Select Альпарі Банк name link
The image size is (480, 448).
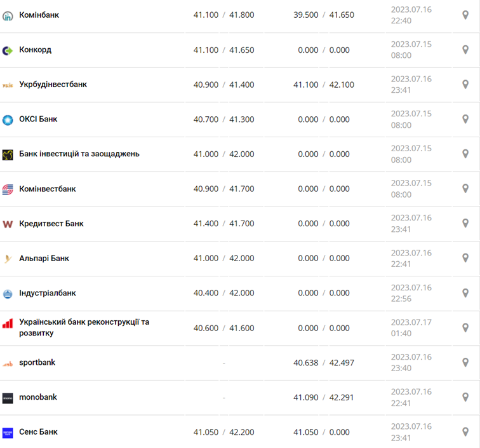point(44,259)
